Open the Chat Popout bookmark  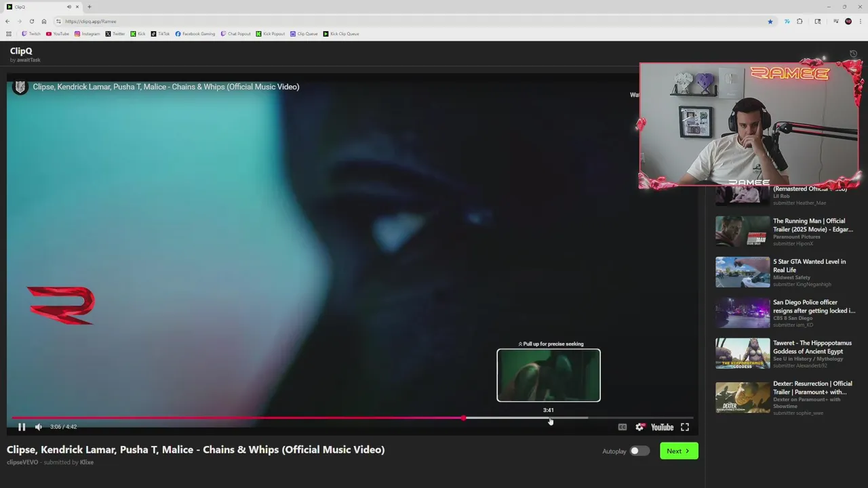click(x=236, y=34)
